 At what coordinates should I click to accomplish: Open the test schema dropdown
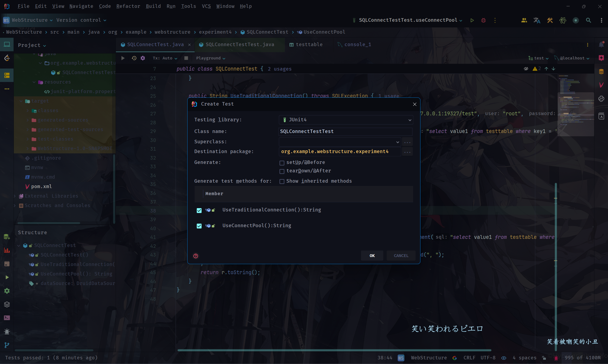click(x=539, y=58)
